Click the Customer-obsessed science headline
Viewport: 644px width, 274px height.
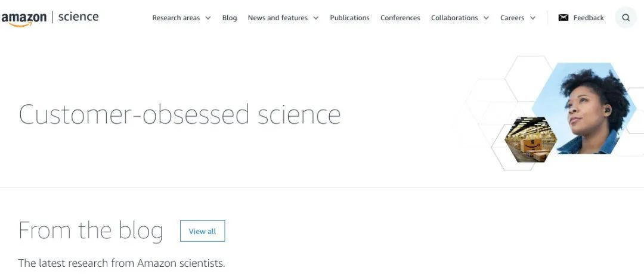pyautogui.click(x=179, y=114)
